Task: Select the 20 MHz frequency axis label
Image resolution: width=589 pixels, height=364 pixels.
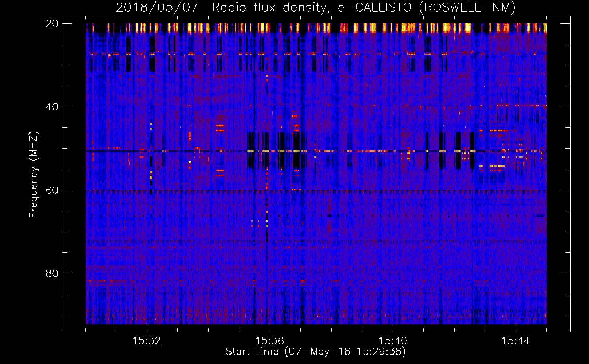Action: pos(52,23)
